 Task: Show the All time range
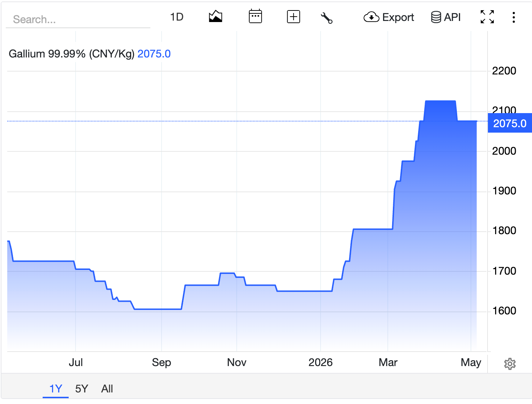(x=107, y=389)
